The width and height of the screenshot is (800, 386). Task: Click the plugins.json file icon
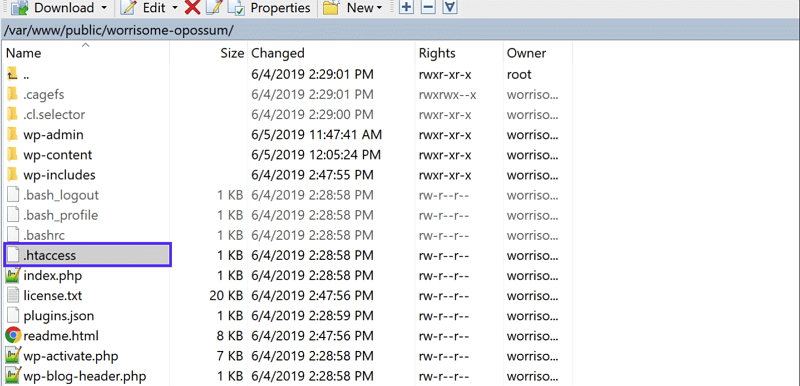(x=13, y=316)
